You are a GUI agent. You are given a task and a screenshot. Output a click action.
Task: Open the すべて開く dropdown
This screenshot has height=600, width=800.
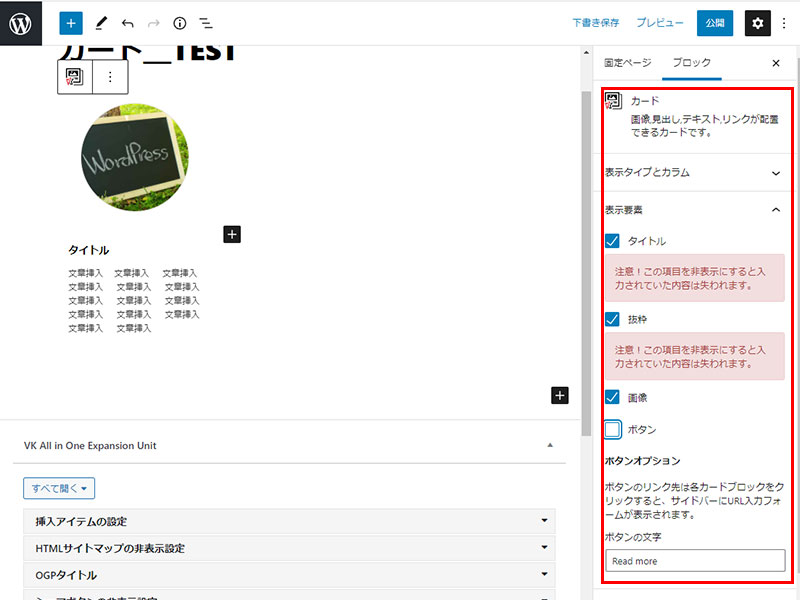click(59, 489)
